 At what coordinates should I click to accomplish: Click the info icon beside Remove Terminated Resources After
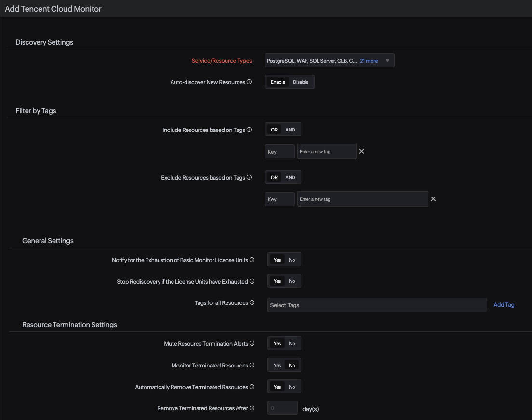(x=253, y=408)
